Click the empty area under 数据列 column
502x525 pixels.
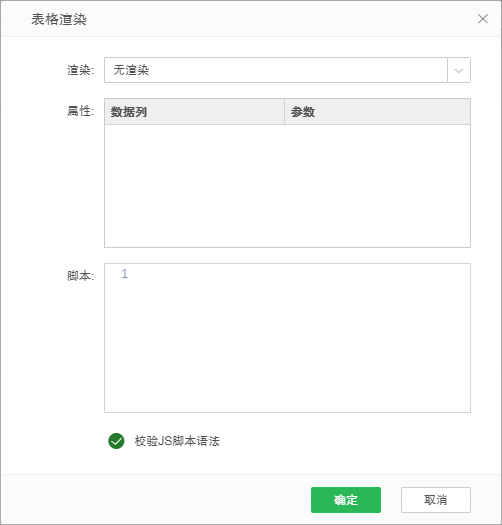[x=194, y=186]
